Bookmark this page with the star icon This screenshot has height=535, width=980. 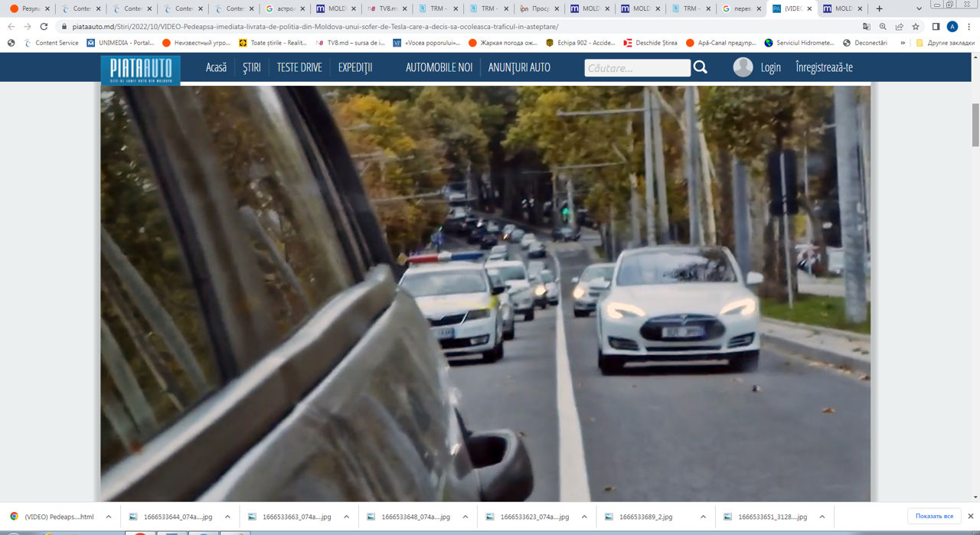pyautogui.click(x=915, y=26)
